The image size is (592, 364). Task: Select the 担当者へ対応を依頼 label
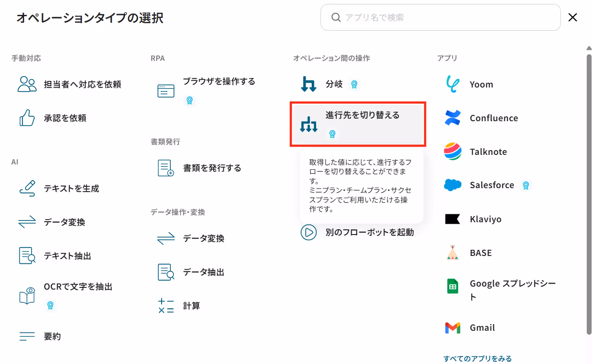[82, 84]
